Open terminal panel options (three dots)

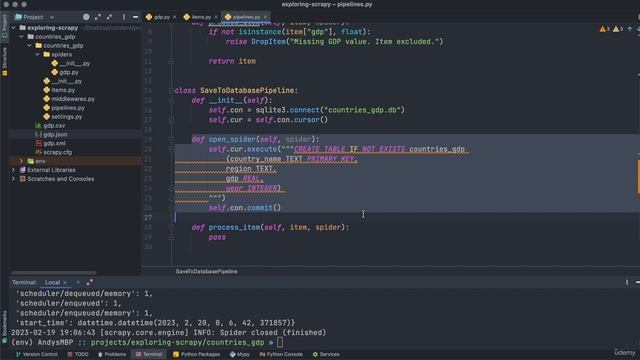[627, 282]
